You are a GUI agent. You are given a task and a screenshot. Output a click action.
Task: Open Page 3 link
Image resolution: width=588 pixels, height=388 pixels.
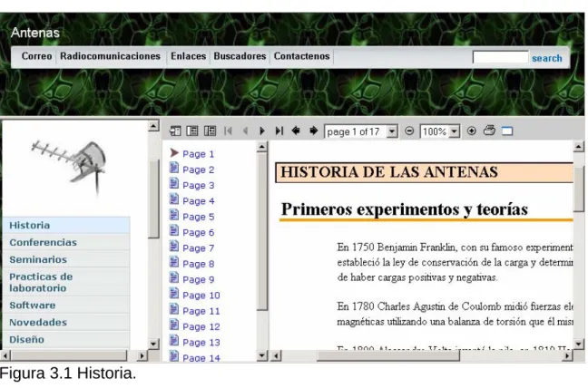point(199,185)
